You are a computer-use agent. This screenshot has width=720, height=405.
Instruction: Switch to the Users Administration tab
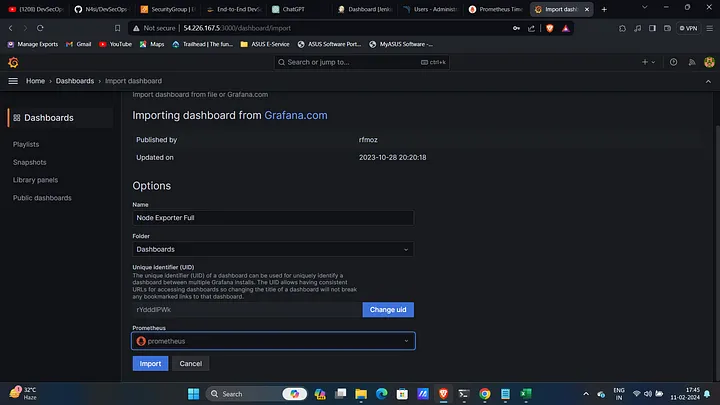pos(430,9)
